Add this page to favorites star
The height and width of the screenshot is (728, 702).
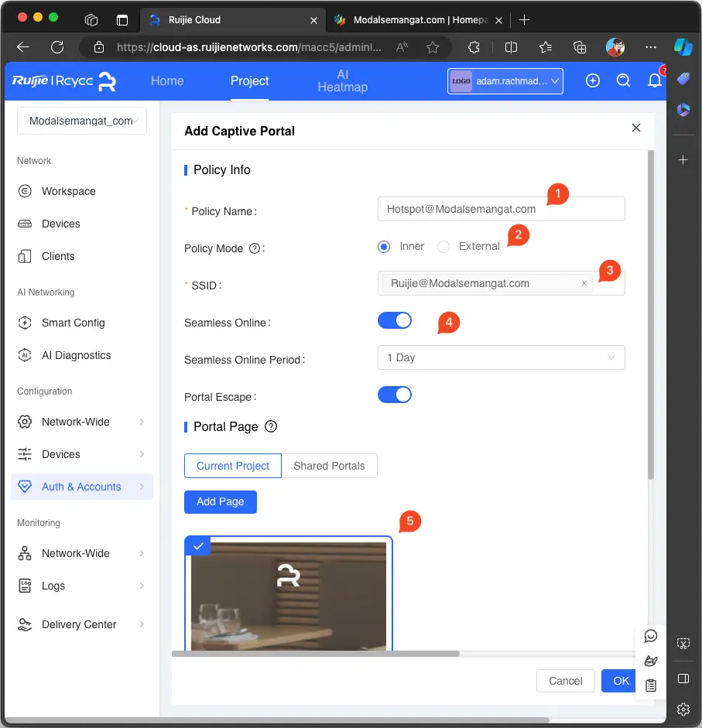point(433,47)
